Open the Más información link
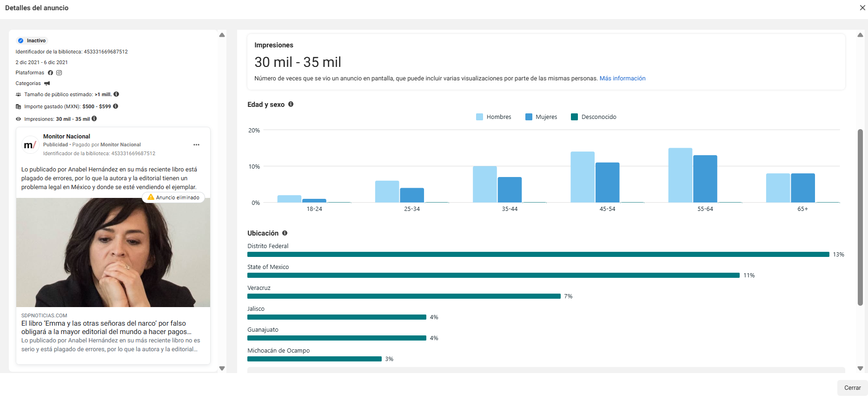Viewport: 868px width, 400px height. tap(623, 79)
